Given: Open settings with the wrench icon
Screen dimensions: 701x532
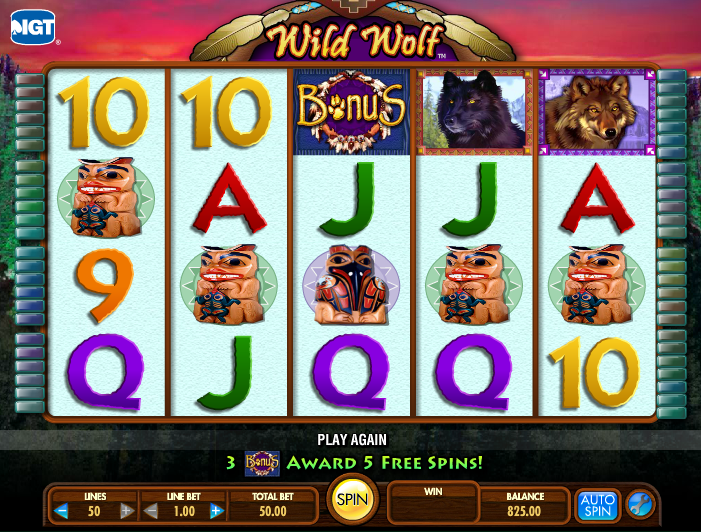Looking at the screenshot, I should click(640, 505).
